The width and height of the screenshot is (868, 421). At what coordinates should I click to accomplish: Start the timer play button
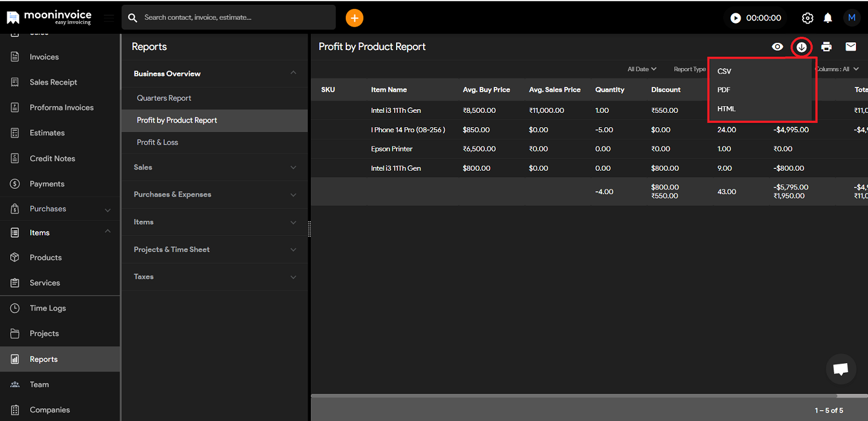click(x=735, y=18)
